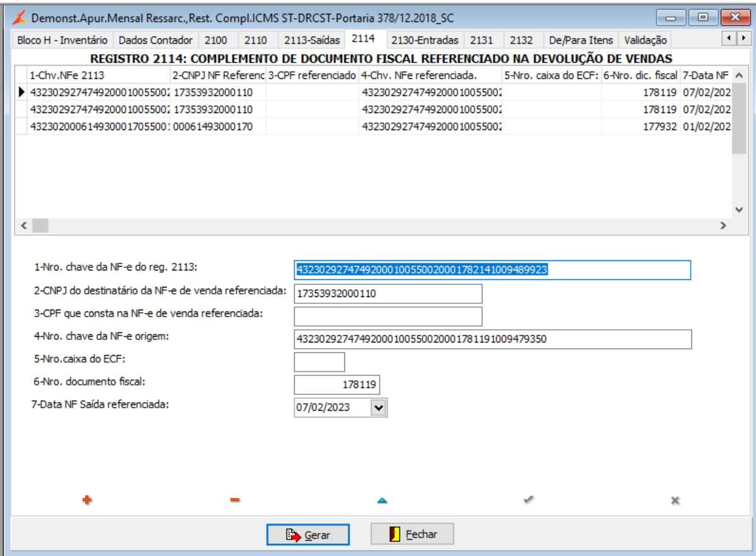Click the empty 3-CPF input field
Viewport: 756px width, 556px height.
coord(388,316)
